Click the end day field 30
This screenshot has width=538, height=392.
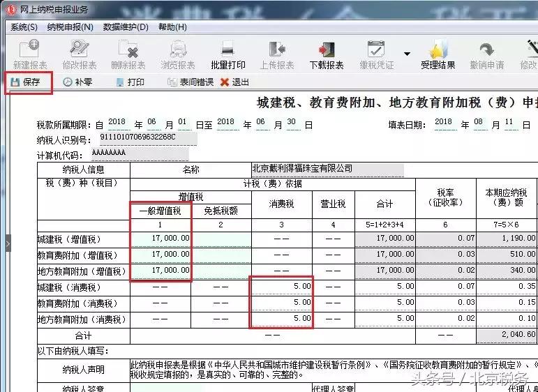pos(292,123)
